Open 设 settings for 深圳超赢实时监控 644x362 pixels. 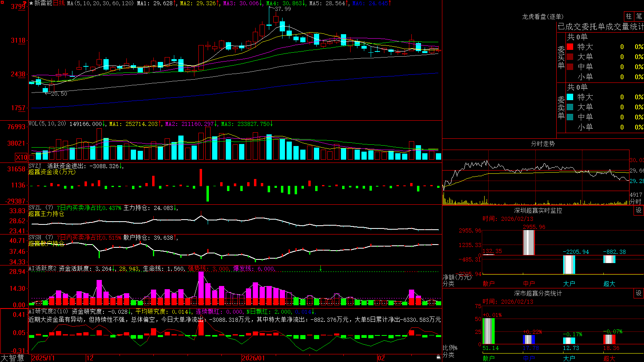tap(639, 210)
